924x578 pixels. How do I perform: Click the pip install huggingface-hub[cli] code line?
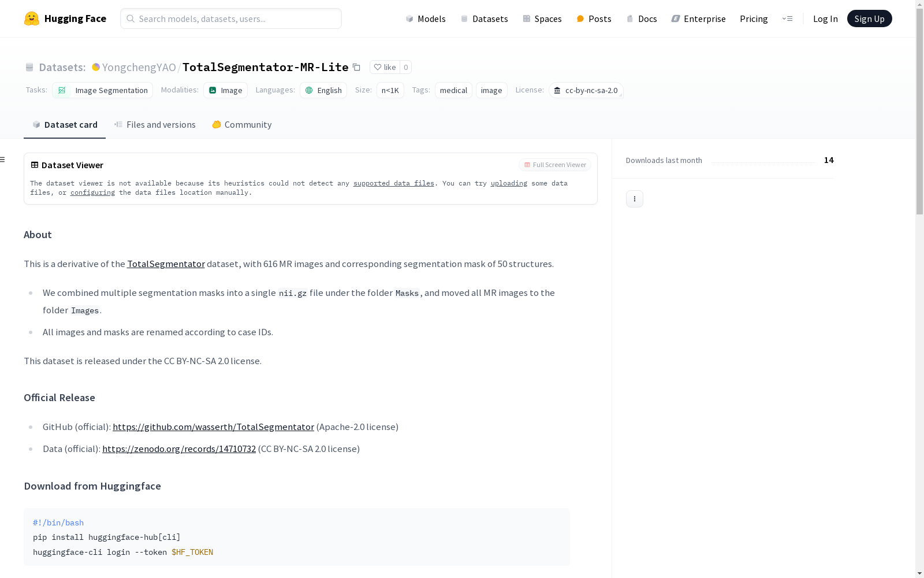(x=107, y=538)
